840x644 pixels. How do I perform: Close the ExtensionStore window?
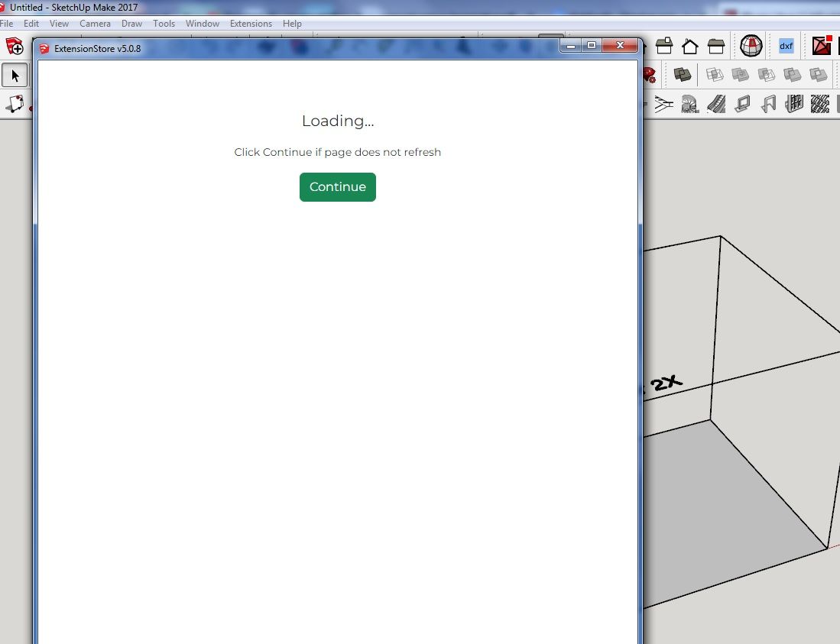click(620, 46)
